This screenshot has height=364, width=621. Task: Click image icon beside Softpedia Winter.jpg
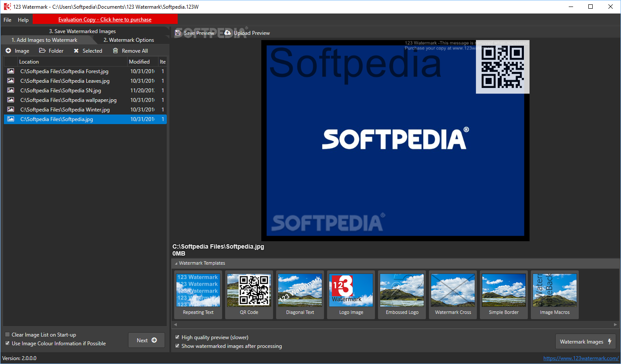(10, 109)
